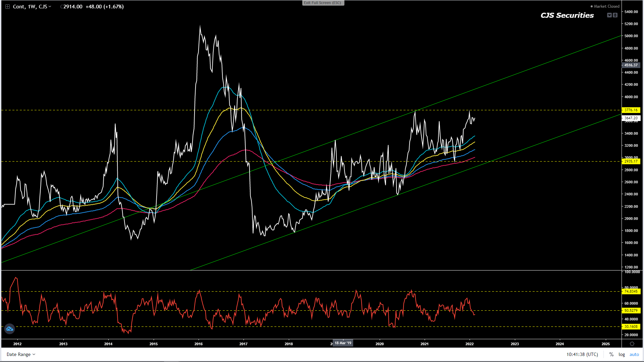Open the chart settings gear icon
The width and height of the screenshot is (644, 362).
pyautogui.click(x=632, y=344)
